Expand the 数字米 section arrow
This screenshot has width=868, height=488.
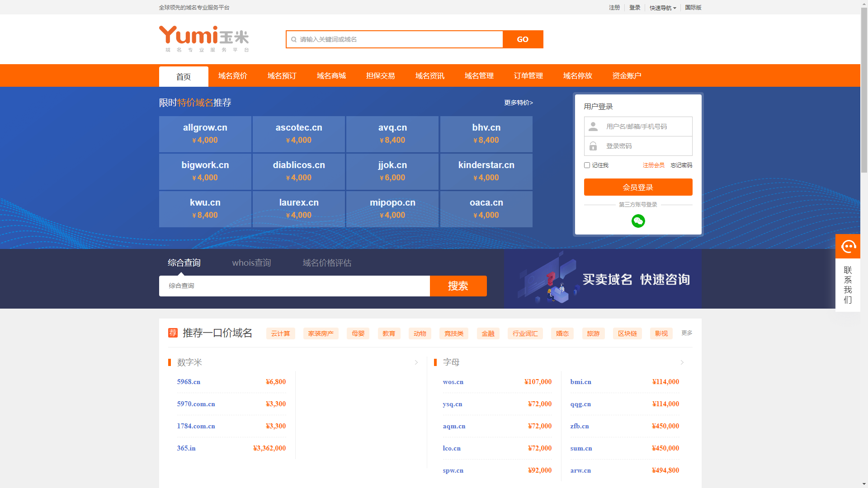416,362
